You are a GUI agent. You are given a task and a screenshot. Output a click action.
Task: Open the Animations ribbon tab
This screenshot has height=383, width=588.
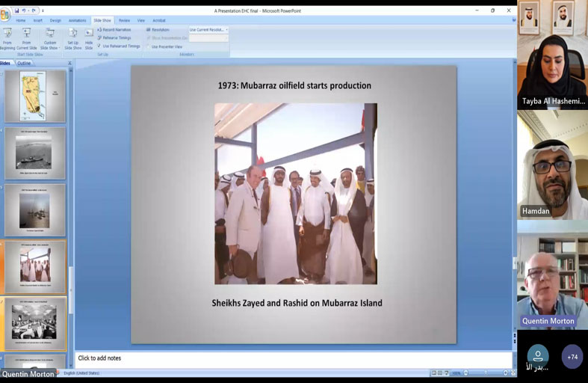[77, 20]
